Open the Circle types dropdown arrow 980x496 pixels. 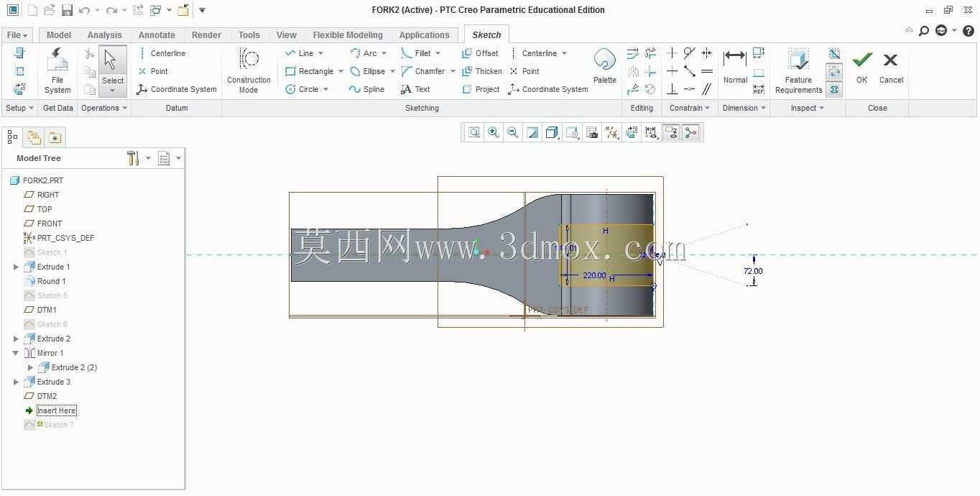pyautogui.click(x=325, y=89)
